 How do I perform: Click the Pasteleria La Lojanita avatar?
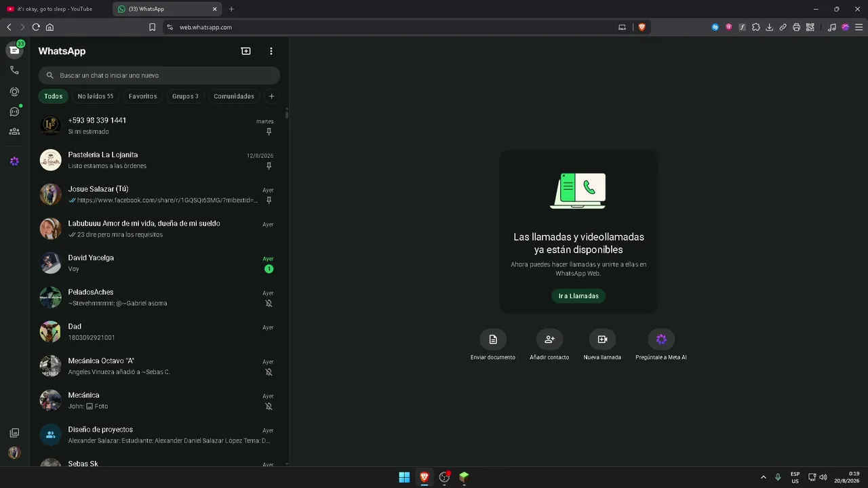(51, 160)
